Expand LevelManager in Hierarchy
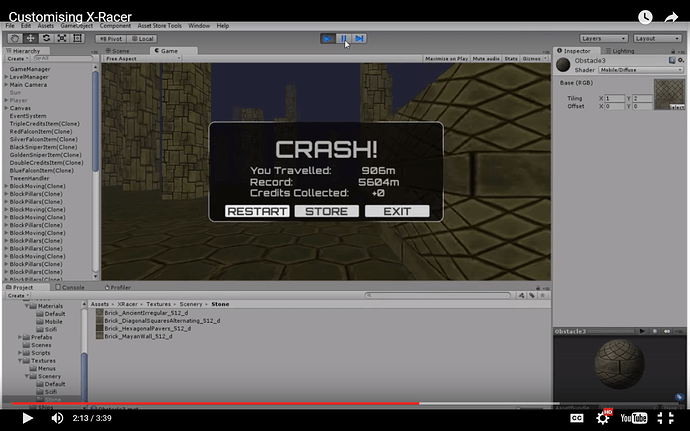The image size is (690, 431). [x=6, y=77]
